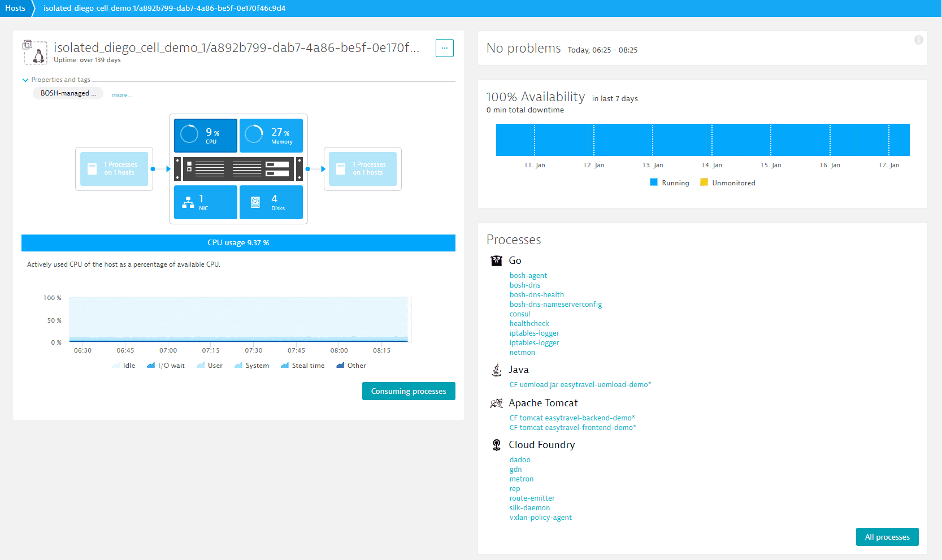Click the info icon in No problems panel
Screen dimensions: 942x560
[919, 40]
